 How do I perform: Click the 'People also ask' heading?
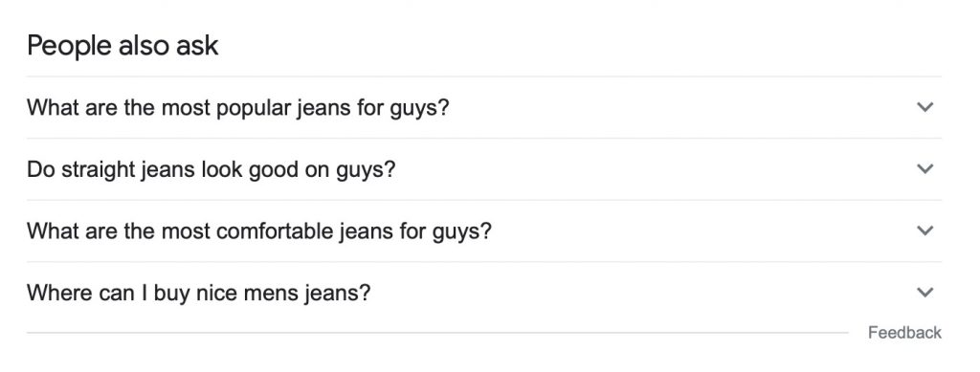[122, 46]
